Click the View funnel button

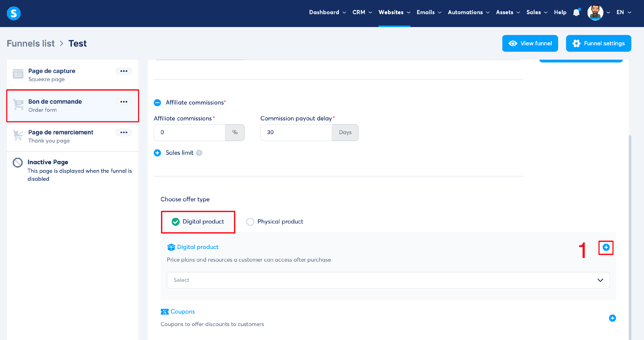[x=530, y=43]
